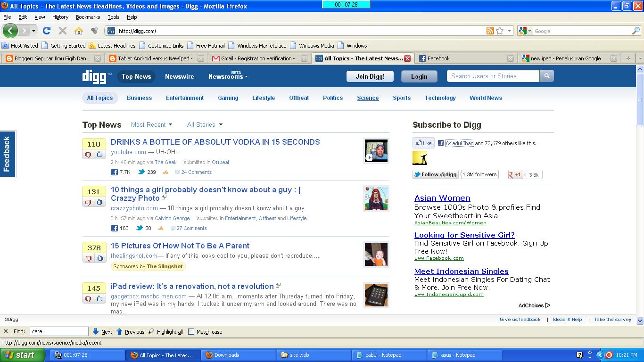This screenshot has height=362, width=644.
Task: Close the Find bar with X
Action: (6, 331)
